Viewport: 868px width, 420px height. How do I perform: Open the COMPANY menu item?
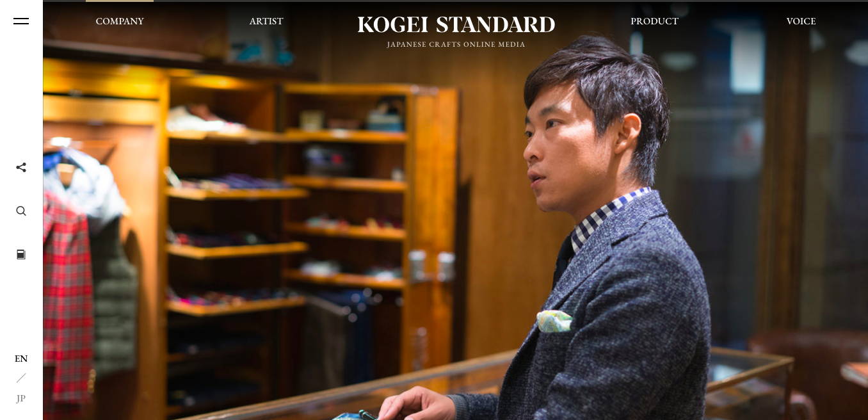120,21
